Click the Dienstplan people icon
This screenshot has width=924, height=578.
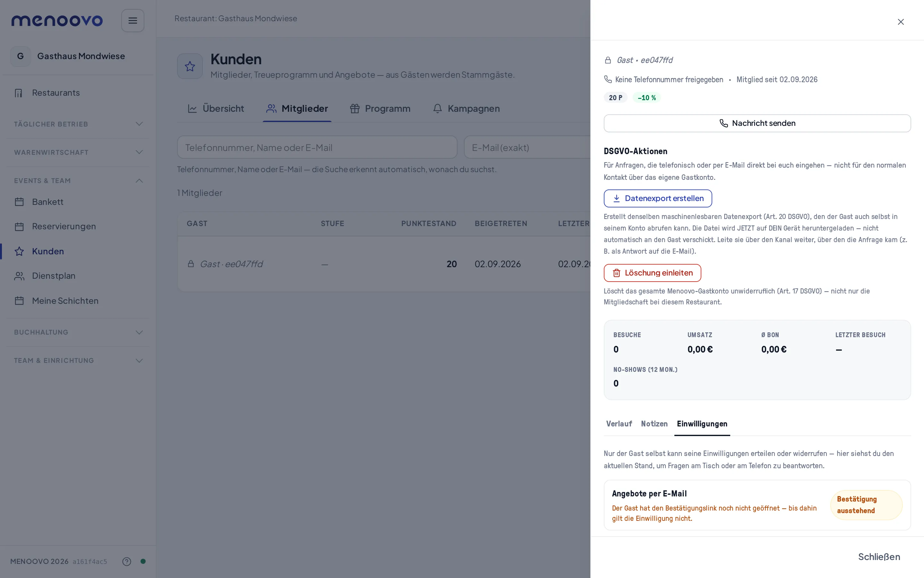19,276
